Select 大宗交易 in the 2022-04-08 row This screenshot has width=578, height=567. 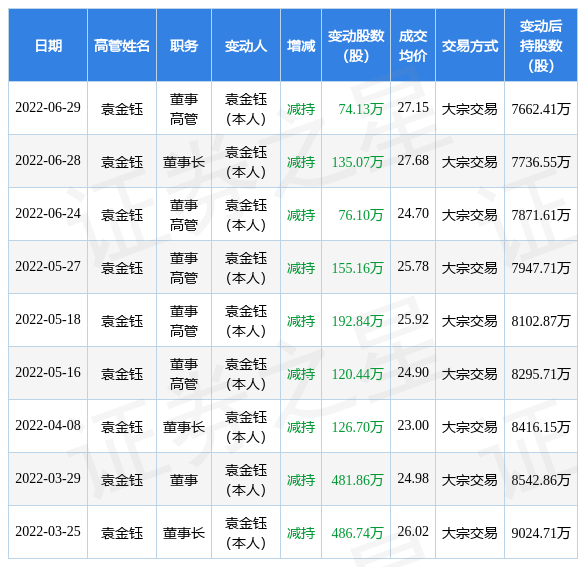coord(470,427)
